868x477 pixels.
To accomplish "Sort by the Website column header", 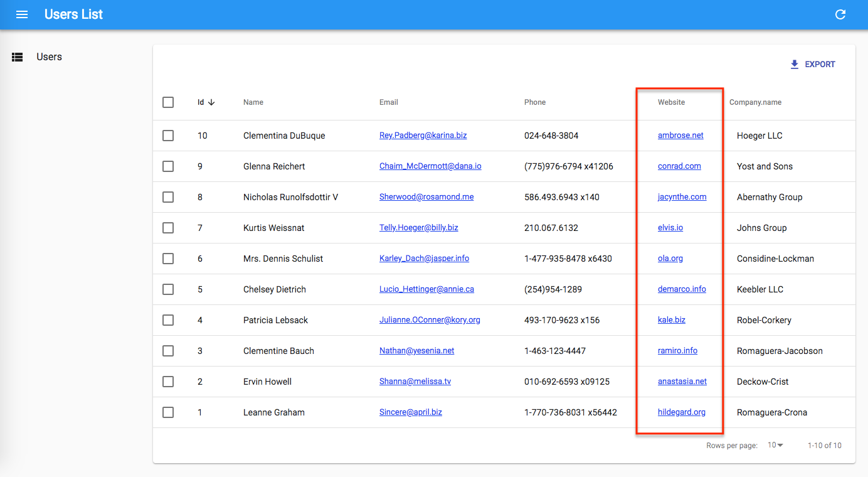I will (671, 102).
